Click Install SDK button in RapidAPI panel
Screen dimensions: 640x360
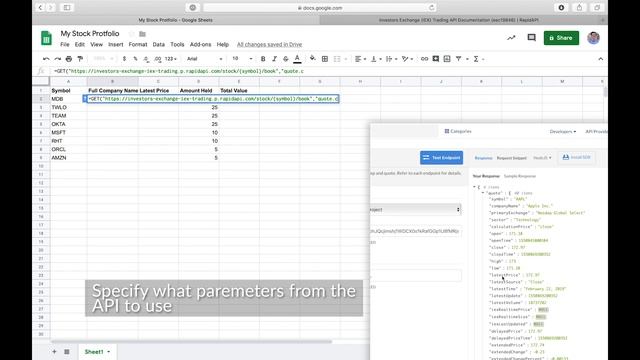coord(576,157)
